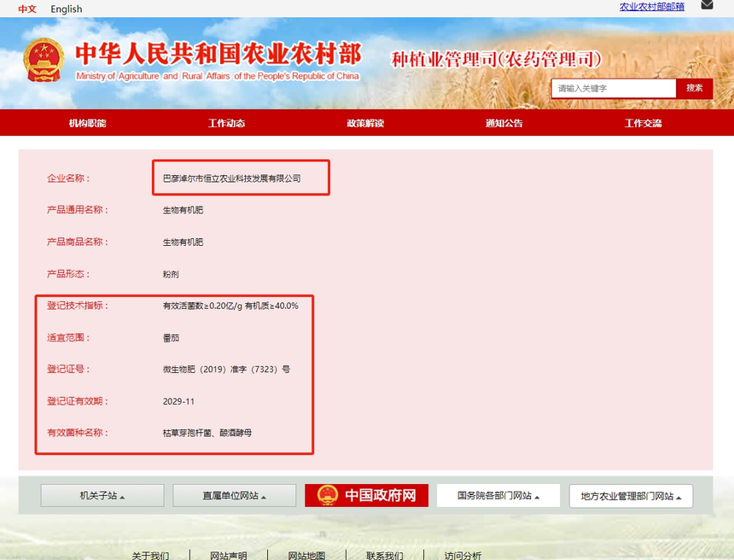Click company name 巴彦淖尔市恒立农业科技发展有限公司

pyautogui.click(x=231, y=178)
